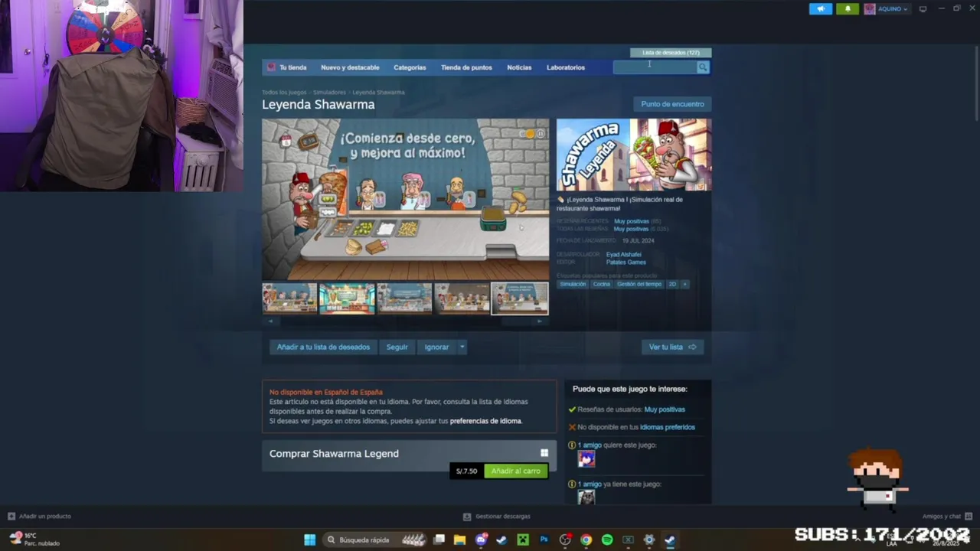Open 1 amigo ya tiene este juego link
The image size is (980, 551).
coord(590,484)
